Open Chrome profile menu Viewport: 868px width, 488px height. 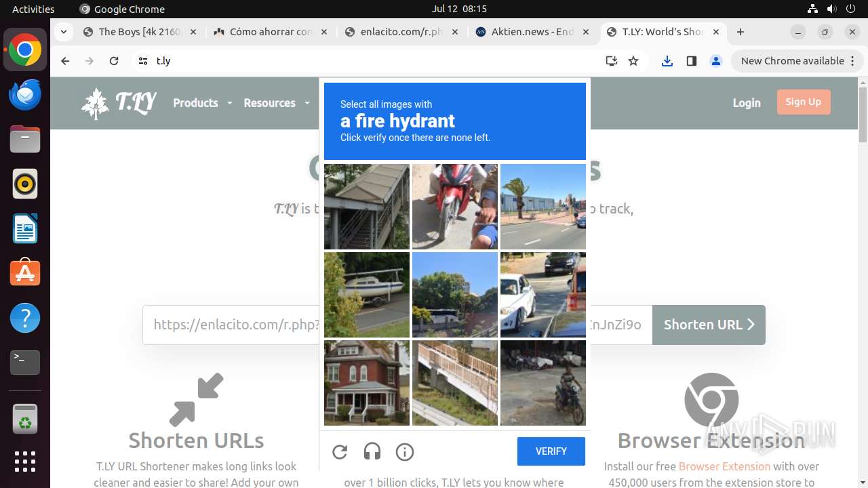(x=716, y=61)
